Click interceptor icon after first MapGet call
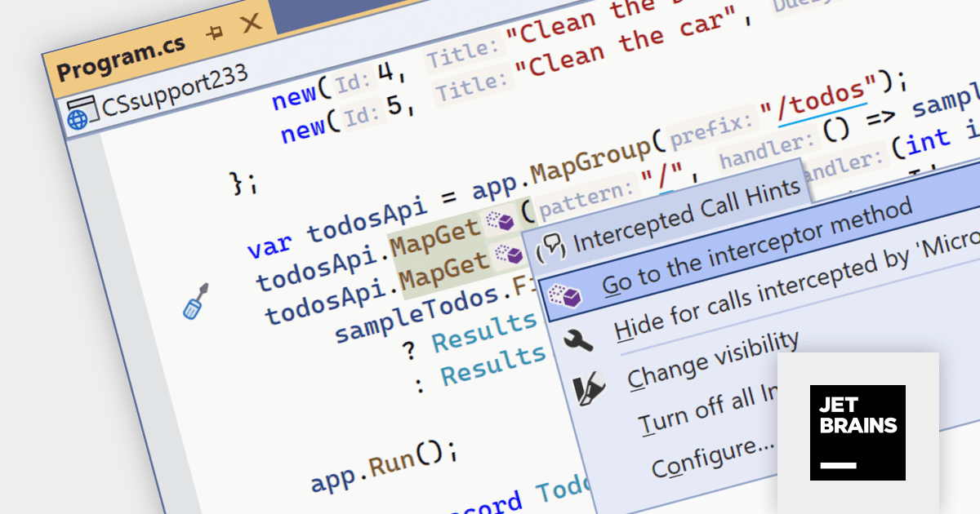The image size is (980, 514). [501, 221]
